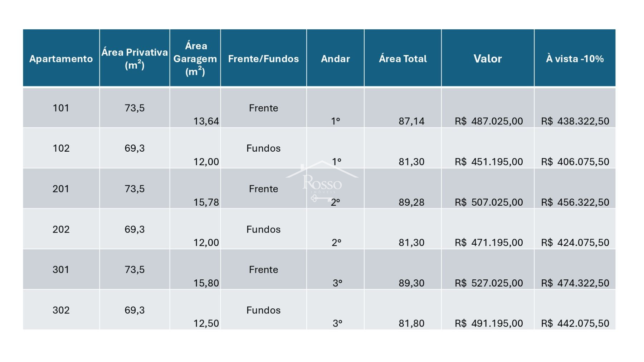Image resolution: width=644 pixels, height=362 pixels.
Task: Click the "Valor" column header
Action: click(x=488, y=59)
